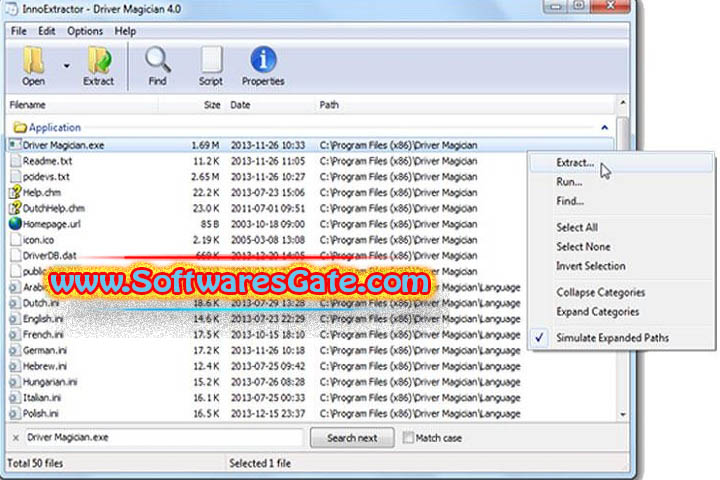Click the file list scroll down arrow
This screenshot has height=480, width=720.
pos(623,414)
